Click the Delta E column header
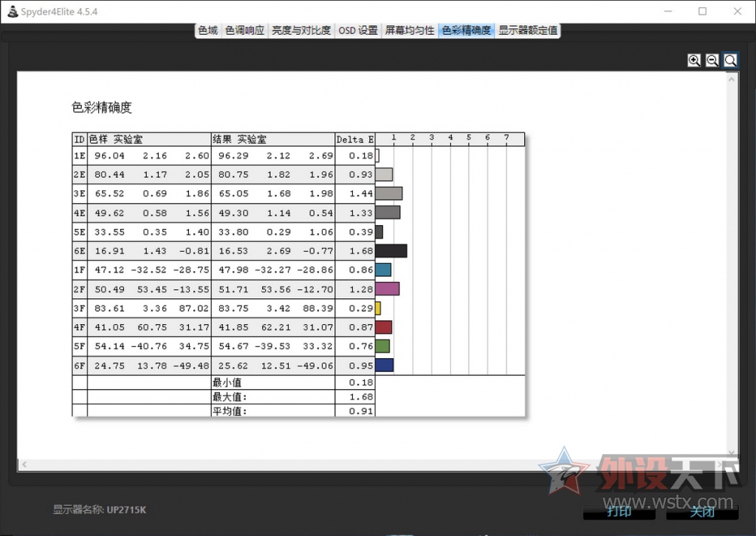The image size is (756, 536). [355, 140]
